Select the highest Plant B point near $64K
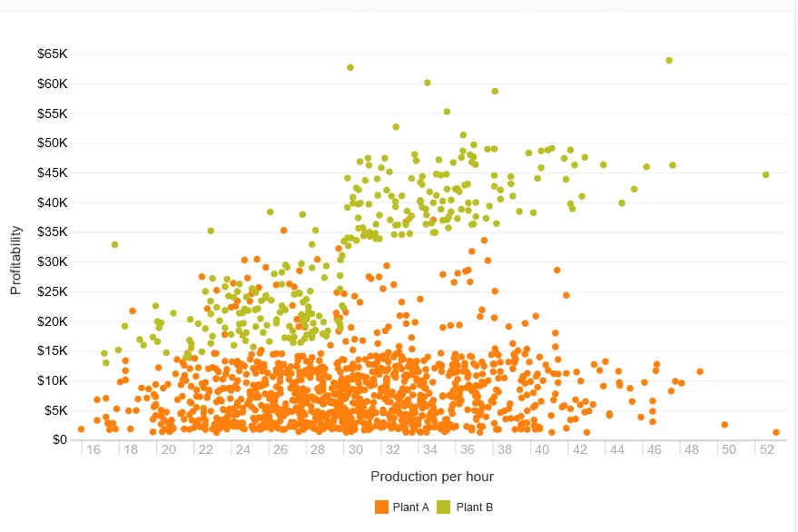798x532 pixels. pos(669,61)
